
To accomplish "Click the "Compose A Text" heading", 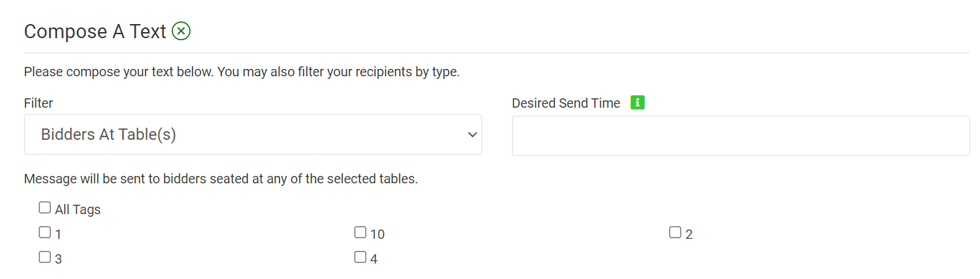I will coord(95,31).
